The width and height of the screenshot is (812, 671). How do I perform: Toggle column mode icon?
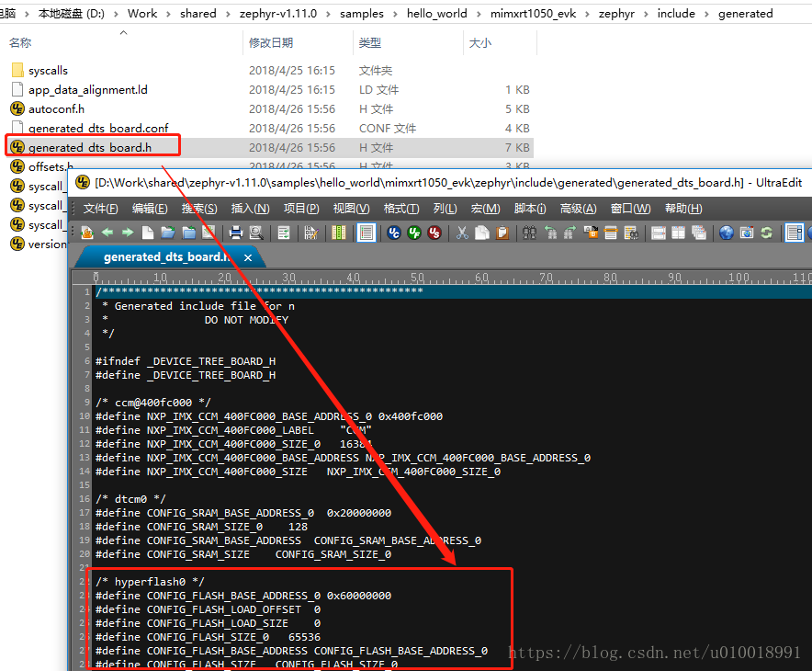pyautogui.click(x=339, y=233)
